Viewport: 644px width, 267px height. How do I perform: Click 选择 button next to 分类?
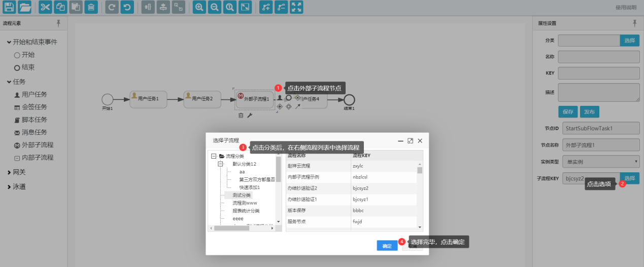(x=629, y=40)
